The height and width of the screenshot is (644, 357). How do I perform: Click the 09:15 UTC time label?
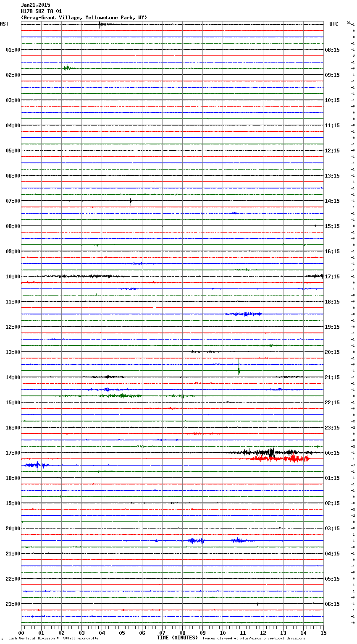tap(332, 75)
